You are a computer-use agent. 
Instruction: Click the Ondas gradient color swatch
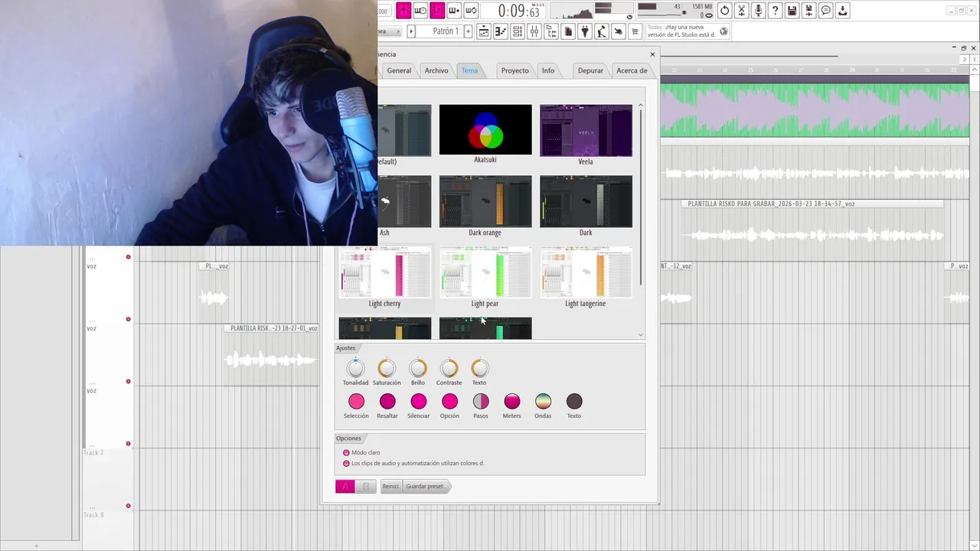[543, 401]
